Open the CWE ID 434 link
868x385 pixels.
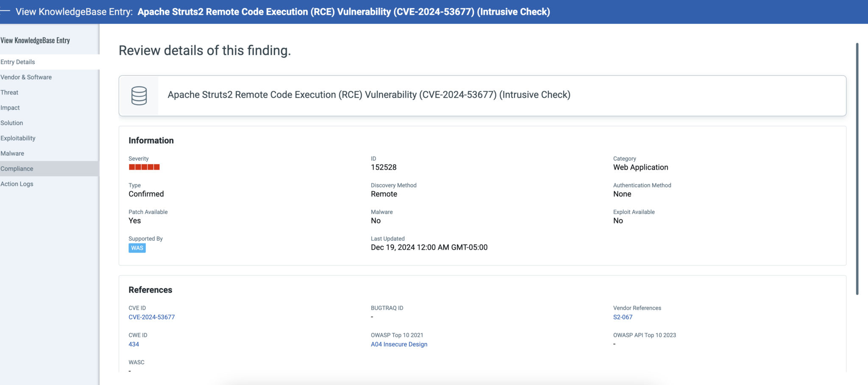point(134,344)
